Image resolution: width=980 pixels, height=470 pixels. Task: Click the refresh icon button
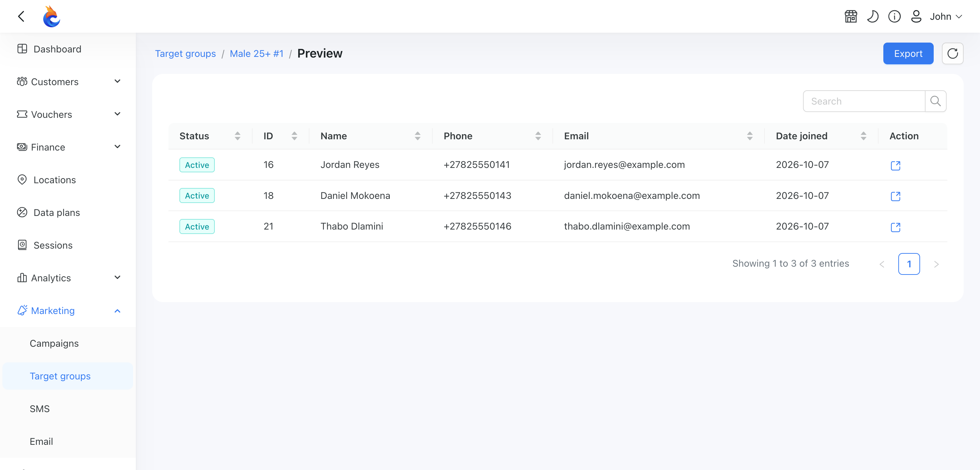click(952, 53)
